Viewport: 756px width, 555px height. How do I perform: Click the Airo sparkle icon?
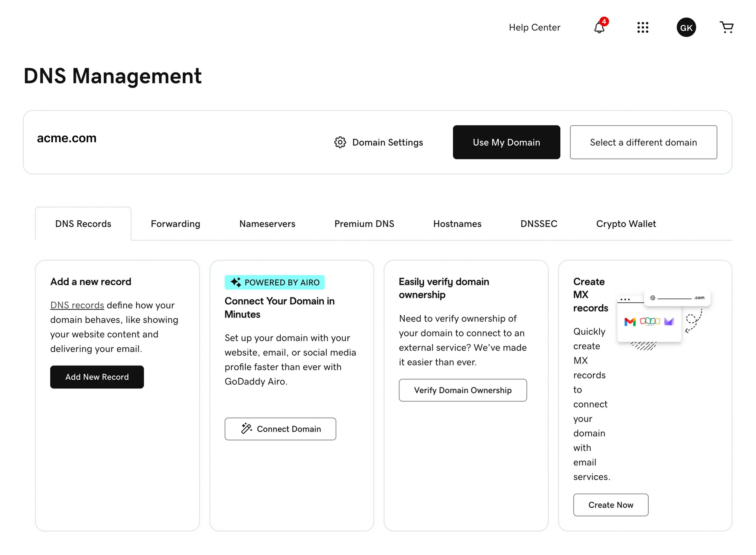[236, 283]
